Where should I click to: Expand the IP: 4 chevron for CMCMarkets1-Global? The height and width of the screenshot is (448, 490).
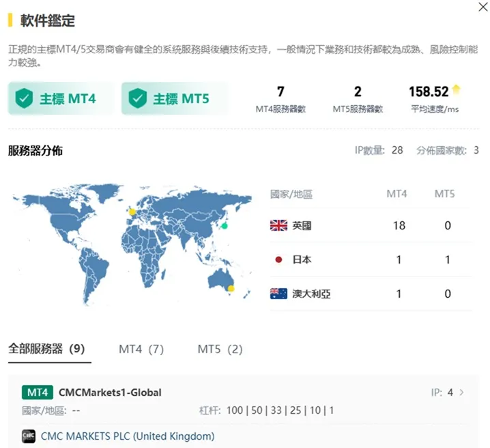[x=461, y=393]
